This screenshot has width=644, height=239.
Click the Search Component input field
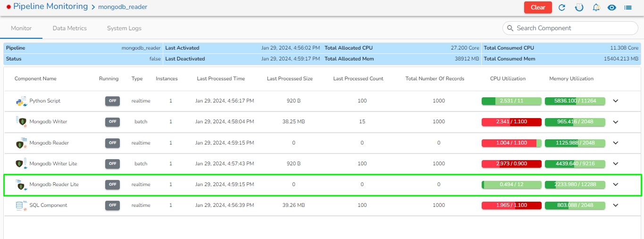573,28
